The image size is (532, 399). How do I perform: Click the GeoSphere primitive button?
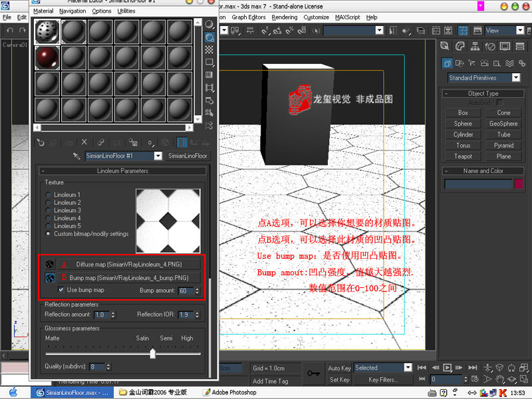point(503,124)
